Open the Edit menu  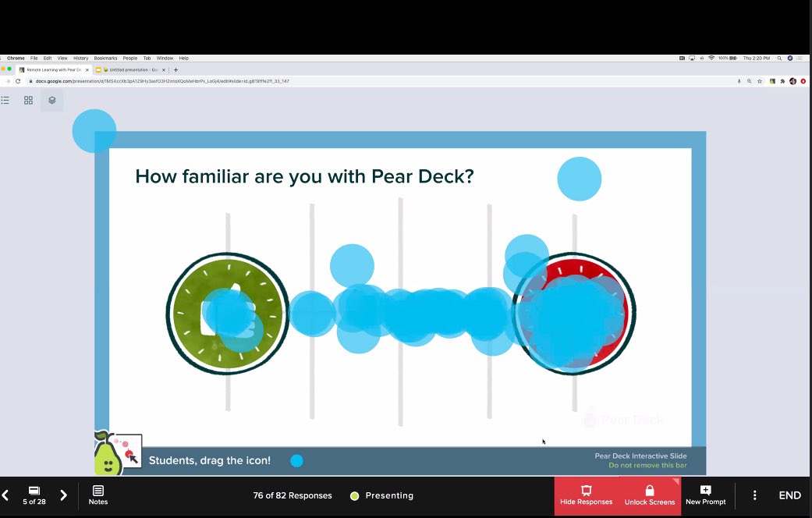48,58
